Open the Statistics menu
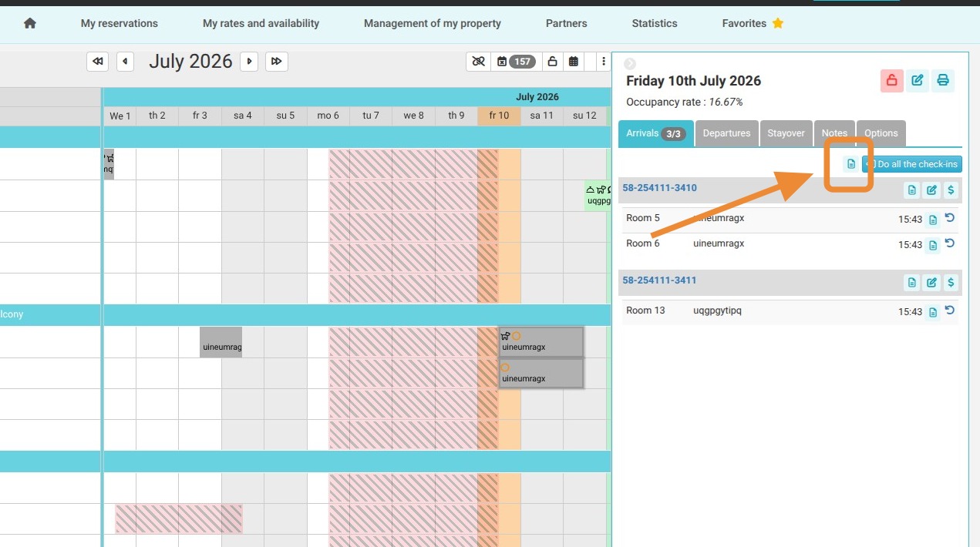 tap(655, 23)
